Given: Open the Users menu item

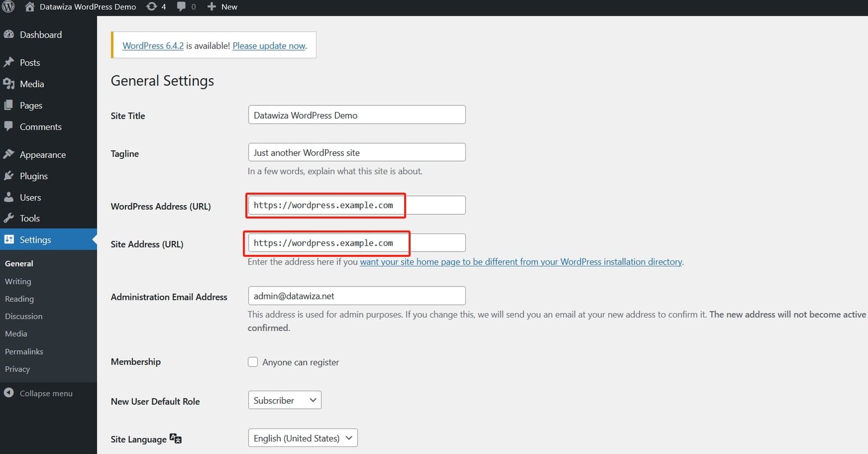Looking at the screenshot, I should 30,197.
